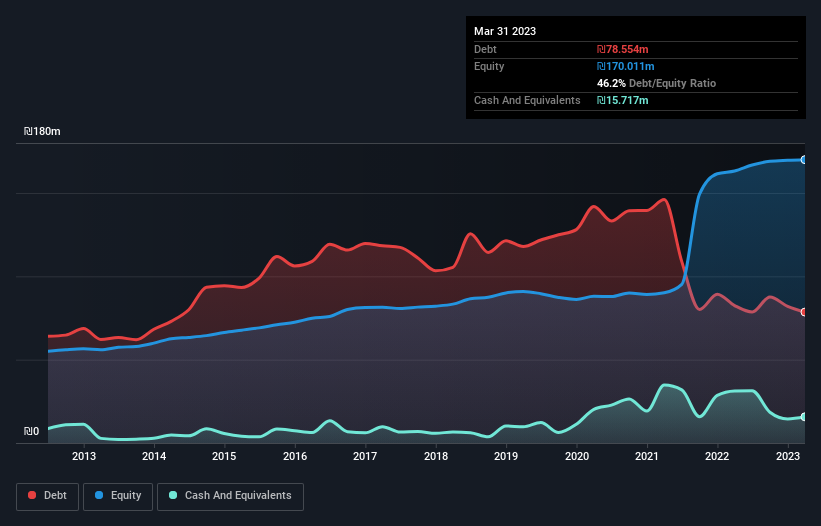This screenshot has height=526, width=821.
Task: Click the 2022 x-axis label
Action: (717, 456)
